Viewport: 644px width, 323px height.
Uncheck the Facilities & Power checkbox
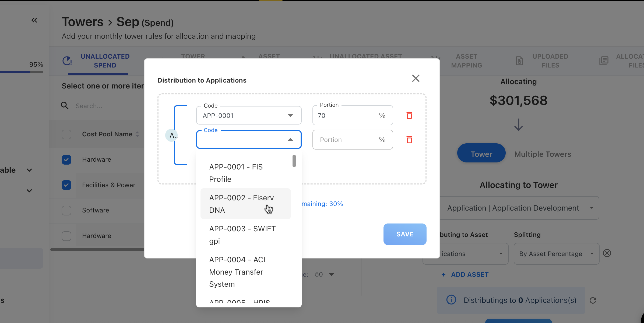[66, 185]
